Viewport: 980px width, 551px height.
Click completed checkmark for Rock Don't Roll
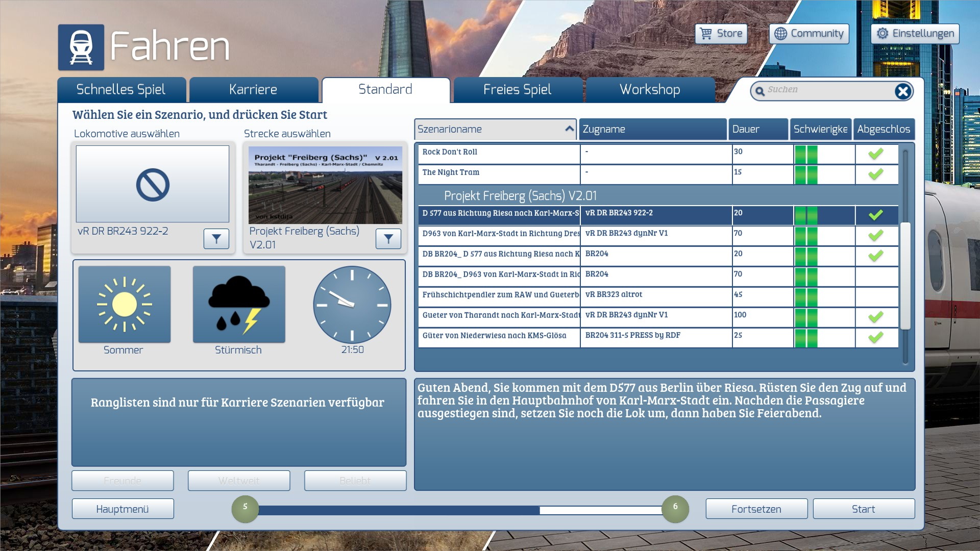click(876, 154)
